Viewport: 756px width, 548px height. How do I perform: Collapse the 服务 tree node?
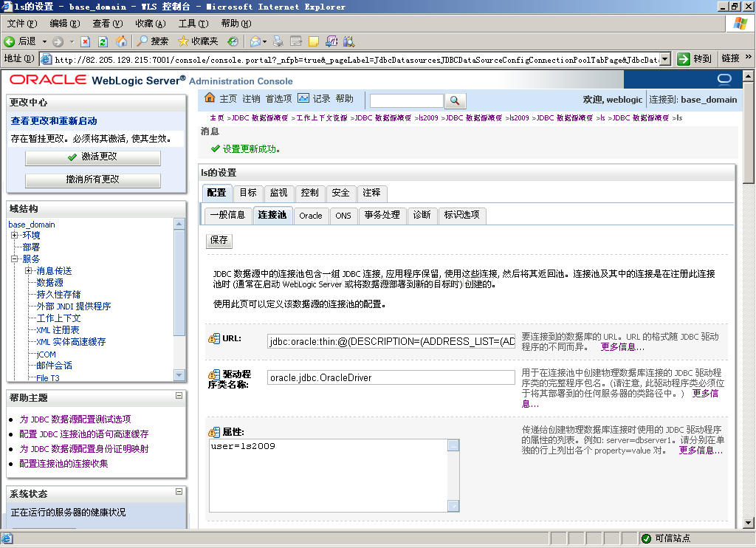pyautogui.click(x=15, y=259)
